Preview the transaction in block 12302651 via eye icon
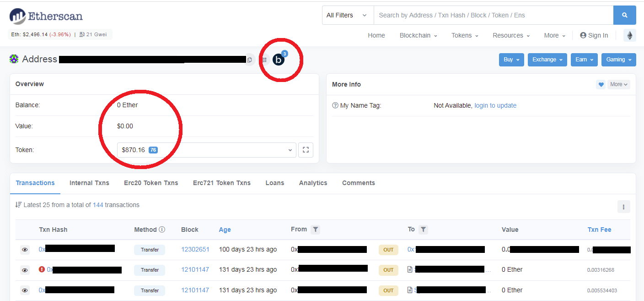 click(25, 250)
